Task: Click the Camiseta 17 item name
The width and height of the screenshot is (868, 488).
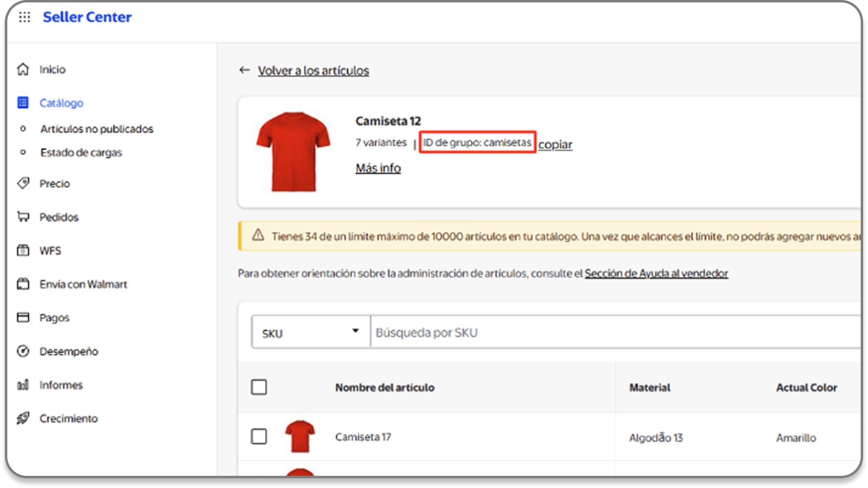Action: pyautogui.click(x=363, y=437)
